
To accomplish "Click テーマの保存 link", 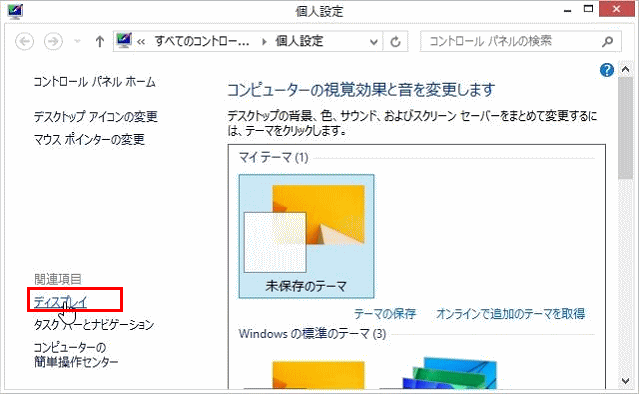I will pos(385,313).
